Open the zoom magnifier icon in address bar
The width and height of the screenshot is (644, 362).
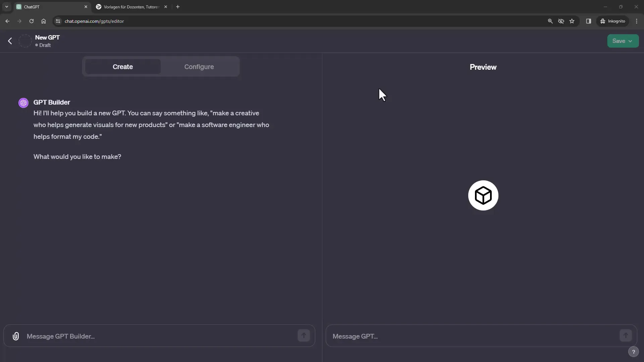coord(550,21)
